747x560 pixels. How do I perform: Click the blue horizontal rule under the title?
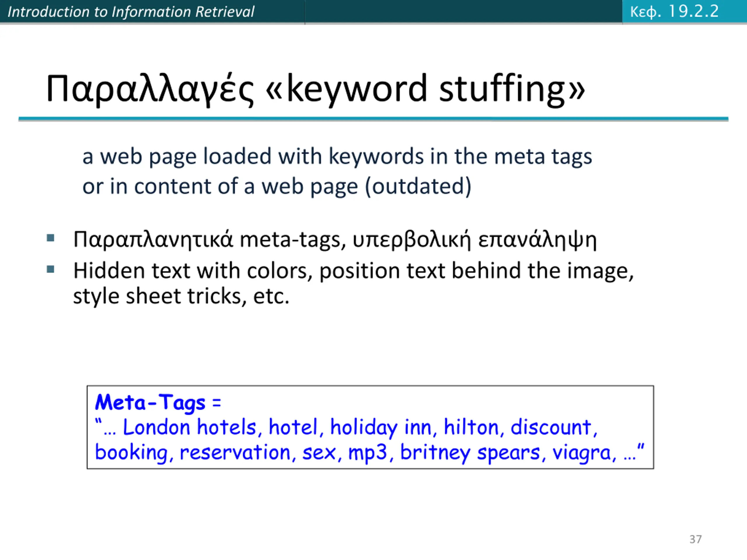373,119
